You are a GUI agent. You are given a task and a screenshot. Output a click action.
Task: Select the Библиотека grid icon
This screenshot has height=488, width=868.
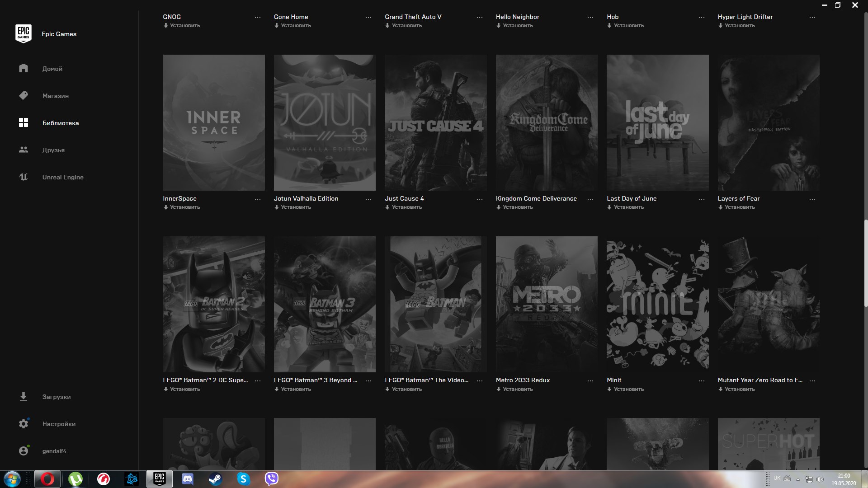pyautogui.click(x=24, y=122)
